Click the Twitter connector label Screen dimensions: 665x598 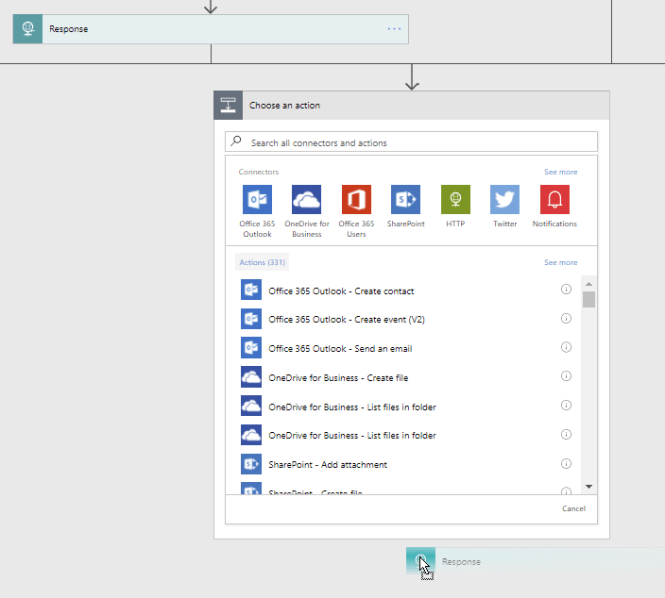(x=505, y=224)
